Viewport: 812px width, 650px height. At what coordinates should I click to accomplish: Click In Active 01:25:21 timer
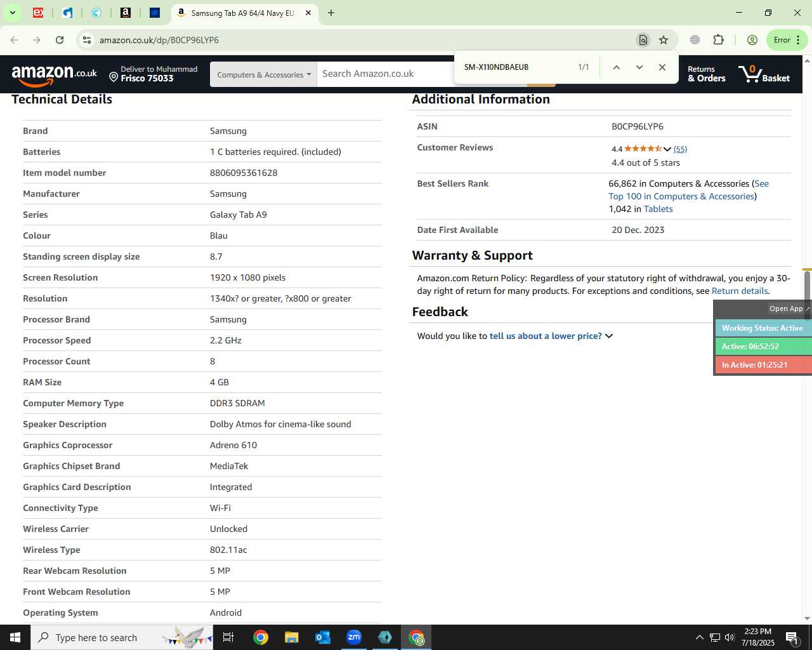[763, 365]
